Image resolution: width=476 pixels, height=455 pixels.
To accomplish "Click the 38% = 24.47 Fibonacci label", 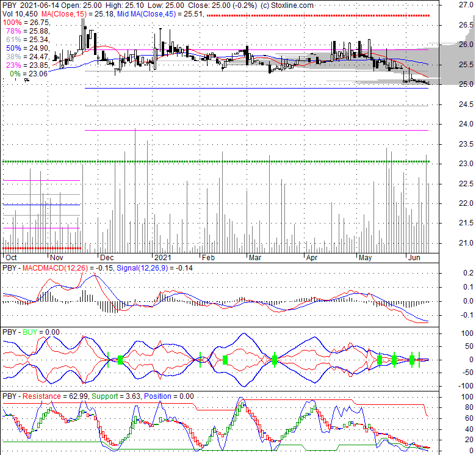I will point(27,57).
